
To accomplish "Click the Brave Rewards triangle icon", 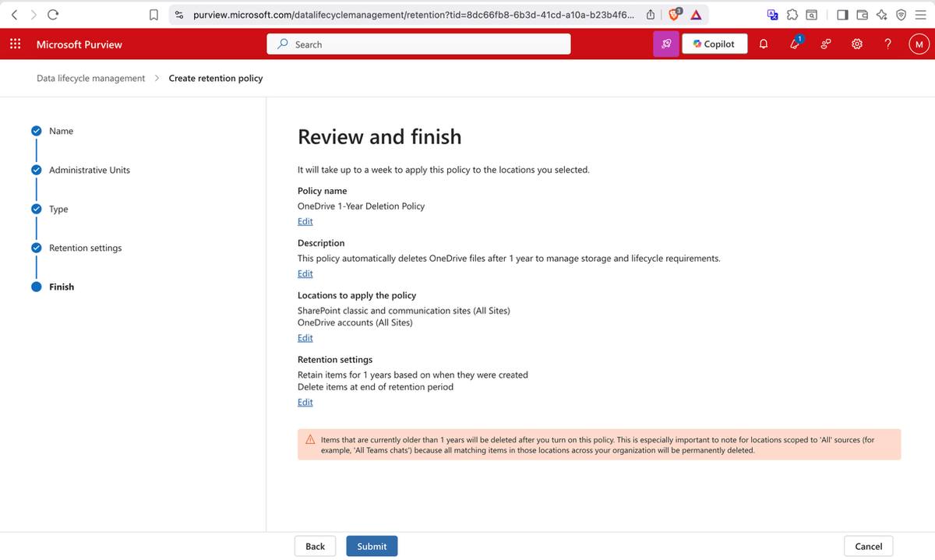I will pyautogui.click(x=695, y=14).
